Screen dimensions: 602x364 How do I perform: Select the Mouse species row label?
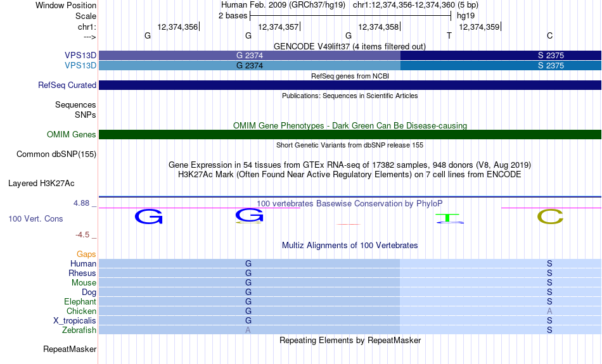pos(84,283)
